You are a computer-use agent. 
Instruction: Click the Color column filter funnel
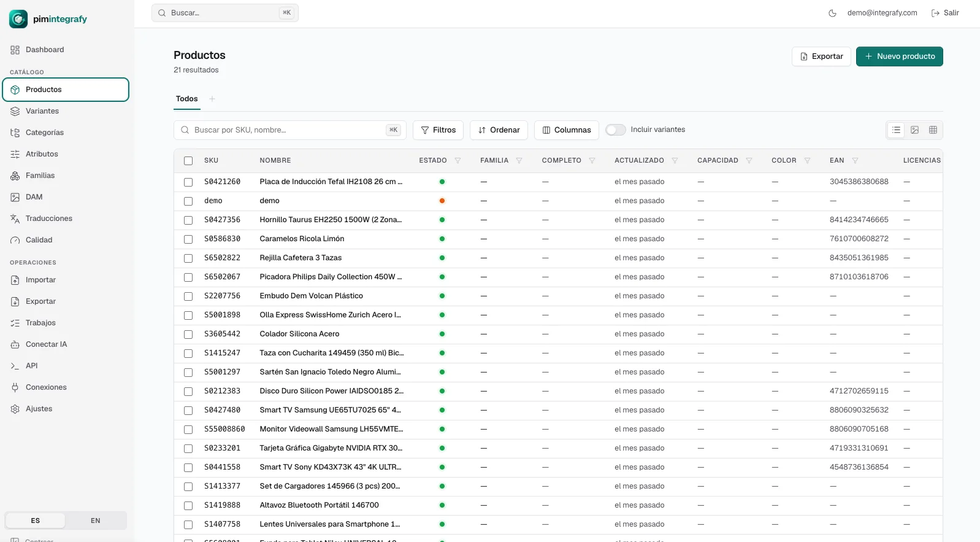point(807,161)
